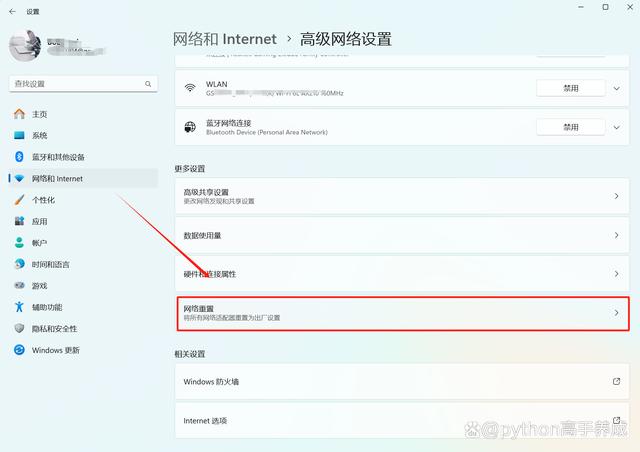Click the user profile avatar
The width and height of the screenshot is (640, 452).
(25, 46)
